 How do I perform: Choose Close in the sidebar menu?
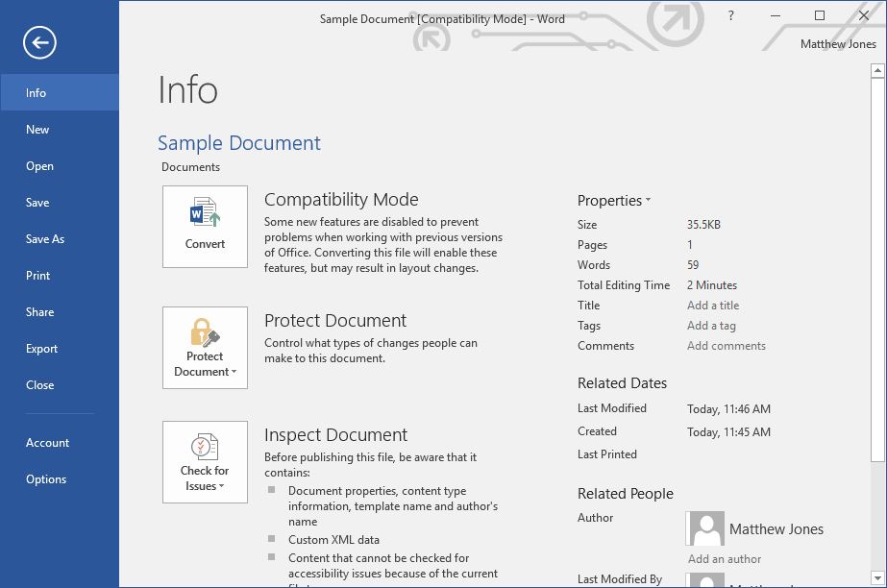60,385
